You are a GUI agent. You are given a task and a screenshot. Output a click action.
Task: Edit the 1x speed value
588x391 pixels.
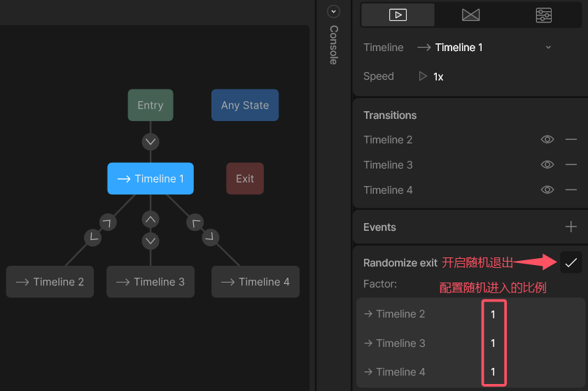point(438,77)
